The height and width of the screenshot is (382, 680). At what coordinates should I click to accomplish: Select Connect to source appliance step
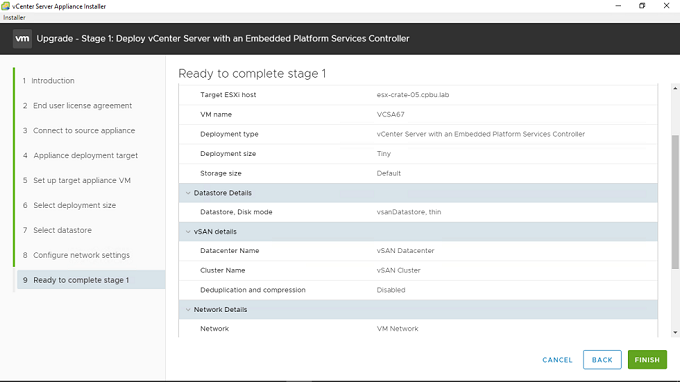click(78, 131)
